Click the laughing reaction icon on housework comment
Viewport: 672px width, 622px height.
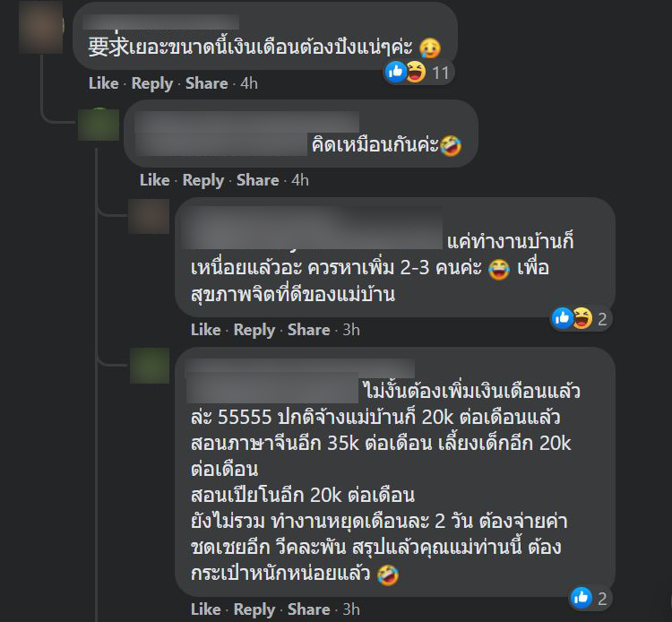coord(582,318)
